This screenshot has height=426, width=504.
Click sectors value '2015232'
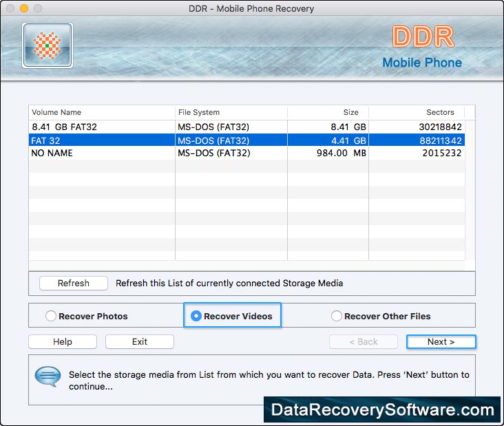click(x=442, y=153)
